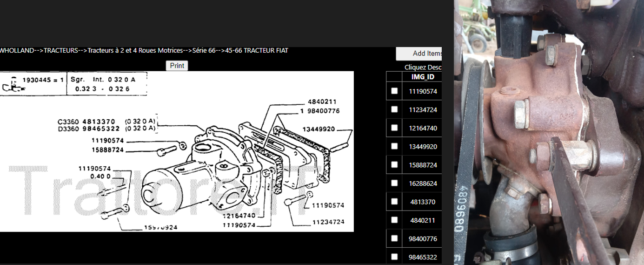644x265 pixels.
Task: Click the 45-66 TRACTEUR FIAT breadcrumb
Action: 256,50
